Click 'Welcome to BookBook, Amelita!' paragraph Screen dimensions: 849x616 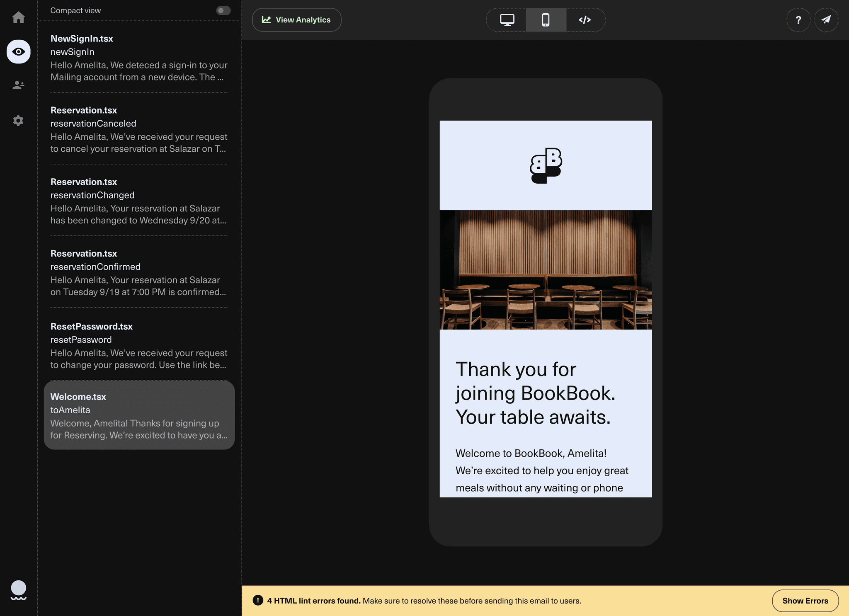(x=542, y=470)
